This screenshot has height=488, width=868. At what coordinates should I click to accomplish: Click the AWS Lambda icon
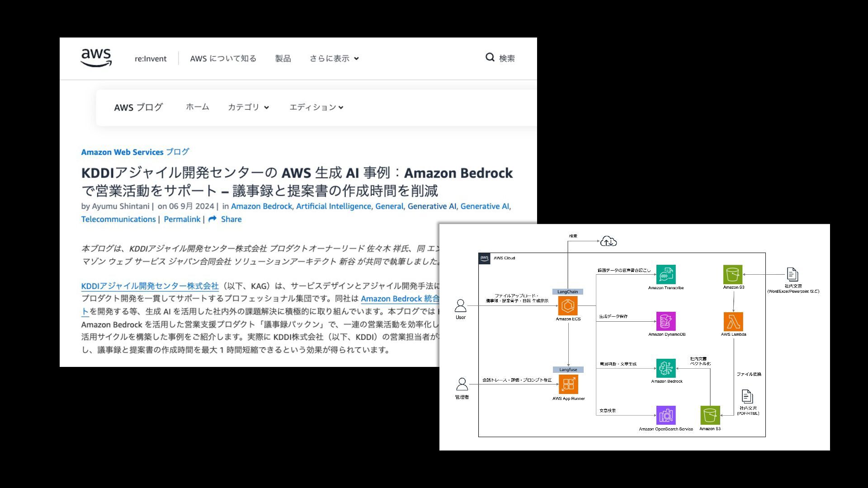733,322
